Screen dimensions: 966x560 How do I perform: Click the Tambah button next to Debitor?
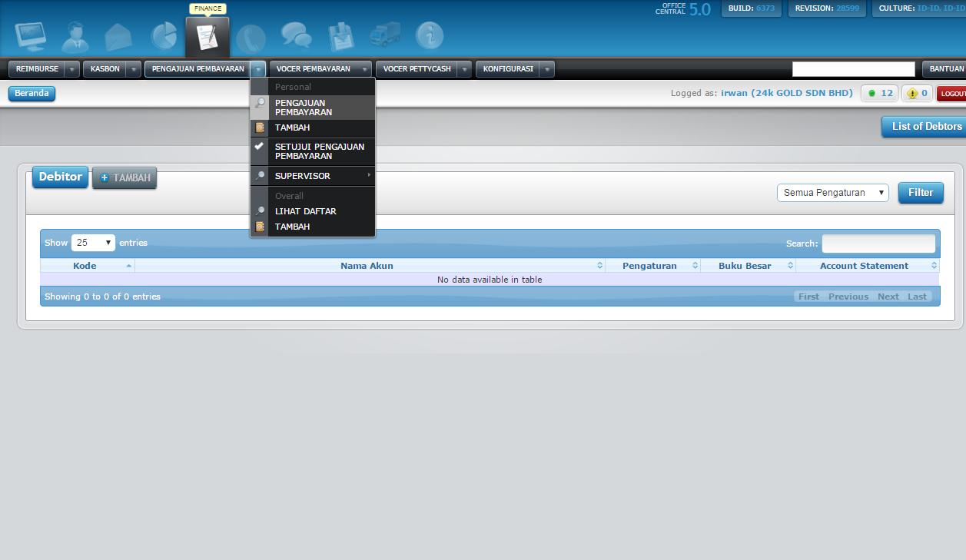[124, 177]
